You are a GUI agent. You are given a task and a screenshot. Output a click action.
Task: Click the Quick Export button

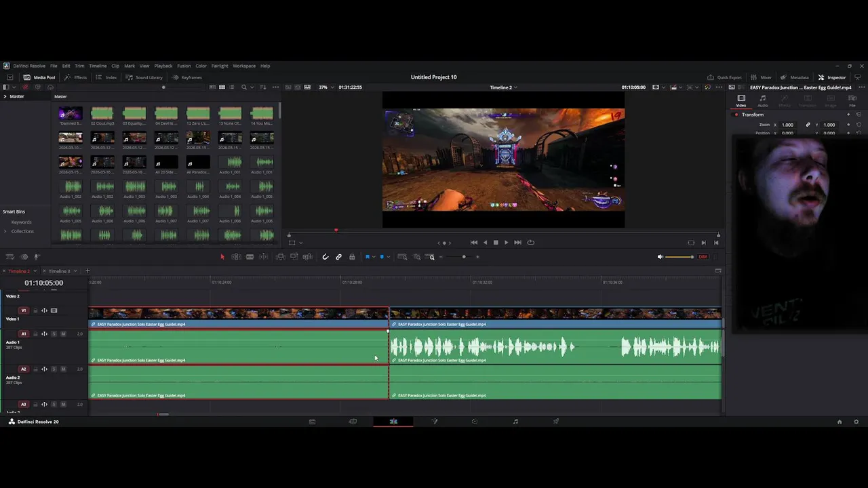pos(724,77)
